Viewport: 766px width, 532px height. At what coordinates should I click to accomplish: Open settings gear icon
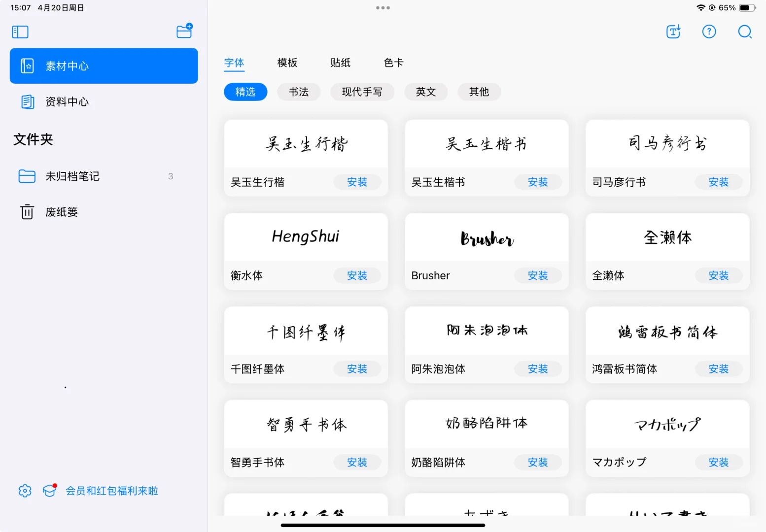tap(25, 491)
